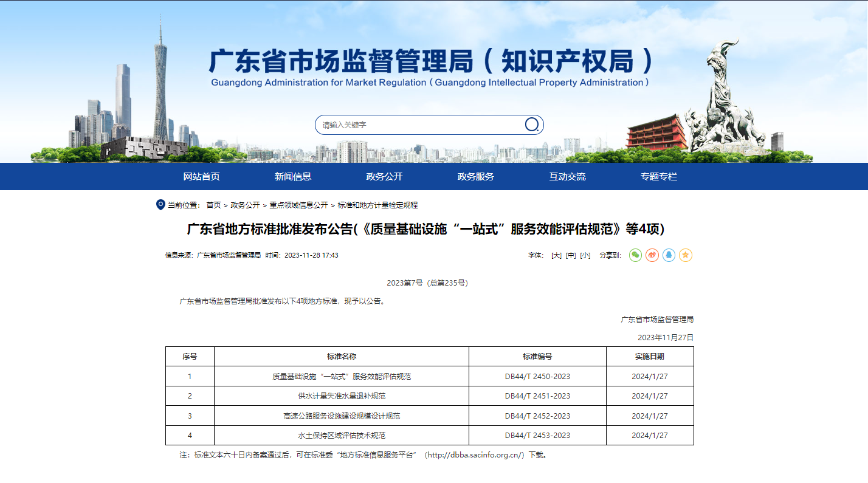Click the search magnifier icon
The height and width of the screenshot is (483, 868).
point(532,125)
